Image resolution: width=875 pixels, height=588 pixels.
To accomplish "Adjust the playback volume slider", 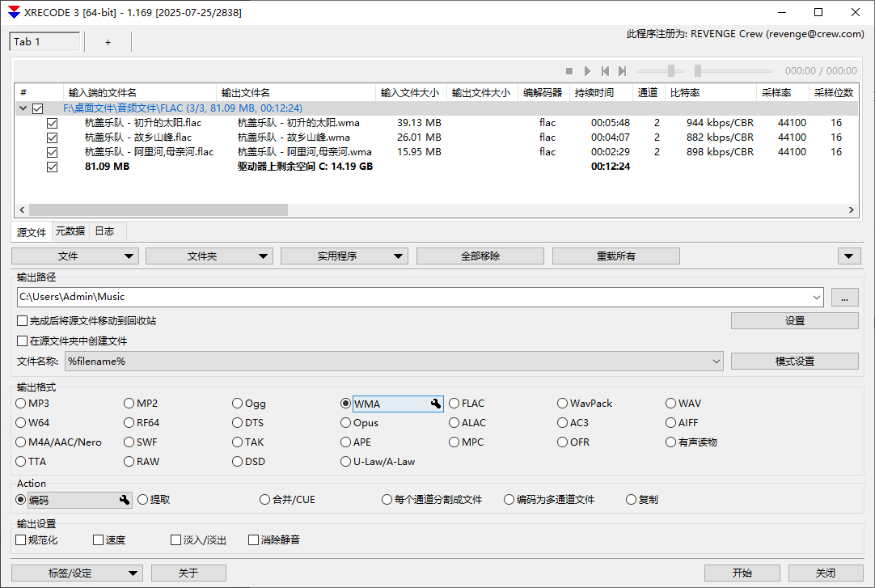I will (671, 71).
